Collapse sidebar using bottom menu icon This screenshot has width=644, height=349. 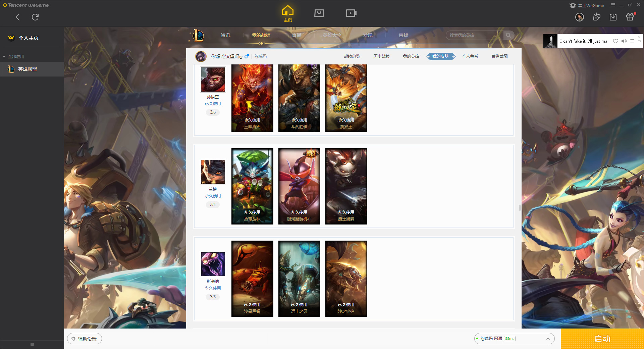point(32,344)
